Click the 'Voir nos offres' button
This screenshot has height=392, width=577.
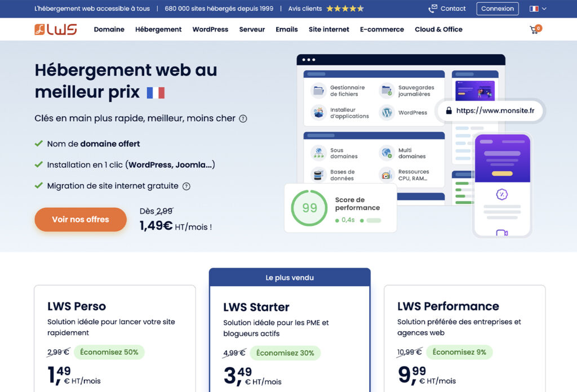81,220
